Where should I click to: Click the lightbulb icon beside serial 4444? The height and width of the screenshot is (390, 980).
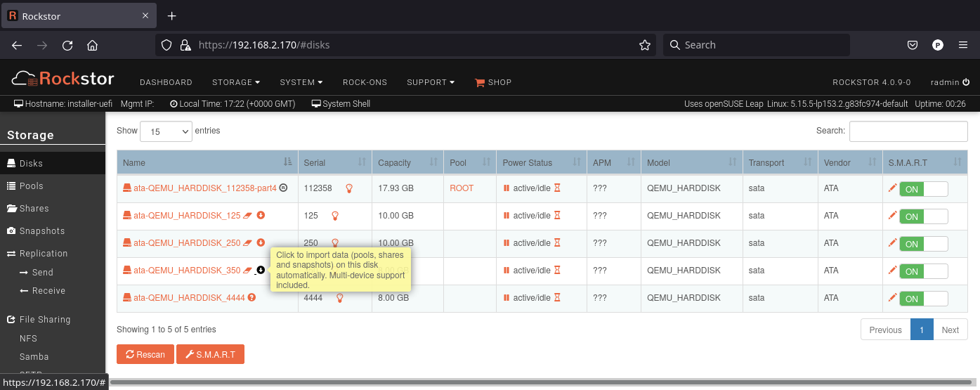click(340, 298)
